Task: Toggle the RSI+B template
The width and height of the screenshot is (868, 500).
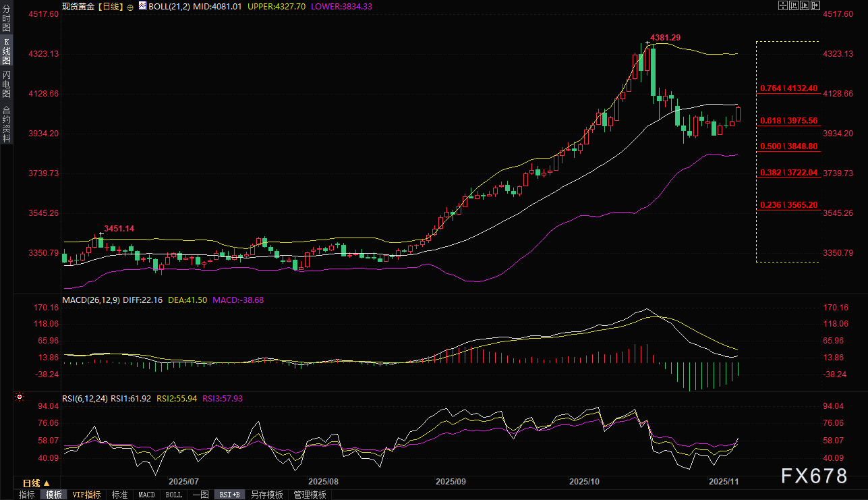Action: [230, 495]
